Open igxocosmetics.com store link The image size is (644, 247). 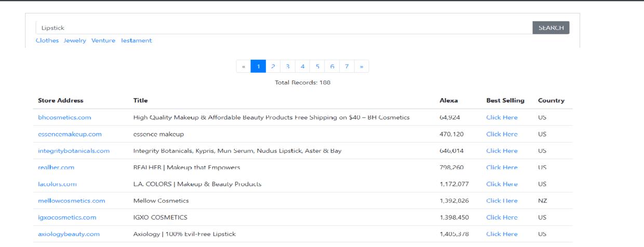click(x=67, y=217)
